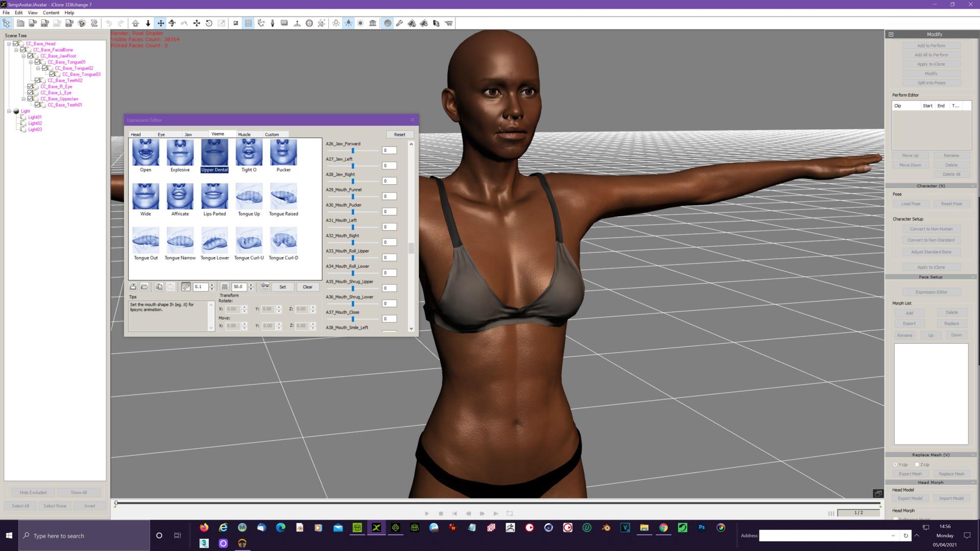Open the Content menu

click(51, 13)
